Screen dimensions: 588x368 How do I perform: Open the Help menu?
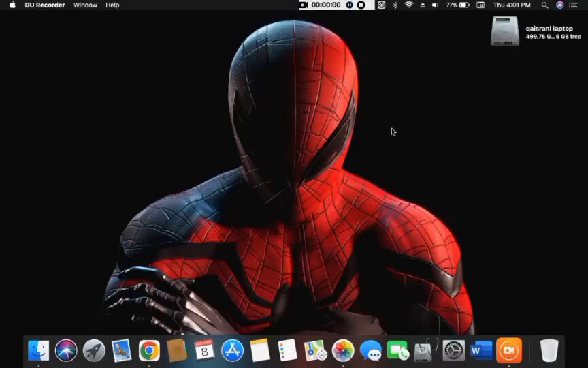[x=112, y=5]
